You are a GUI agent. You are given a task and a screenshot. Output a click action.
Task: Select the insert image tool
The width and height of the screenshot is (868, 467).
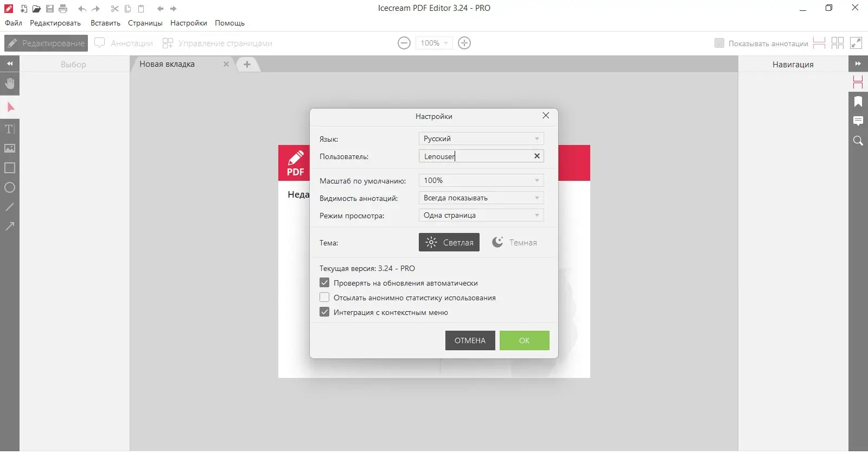click(x=10, y=148)
